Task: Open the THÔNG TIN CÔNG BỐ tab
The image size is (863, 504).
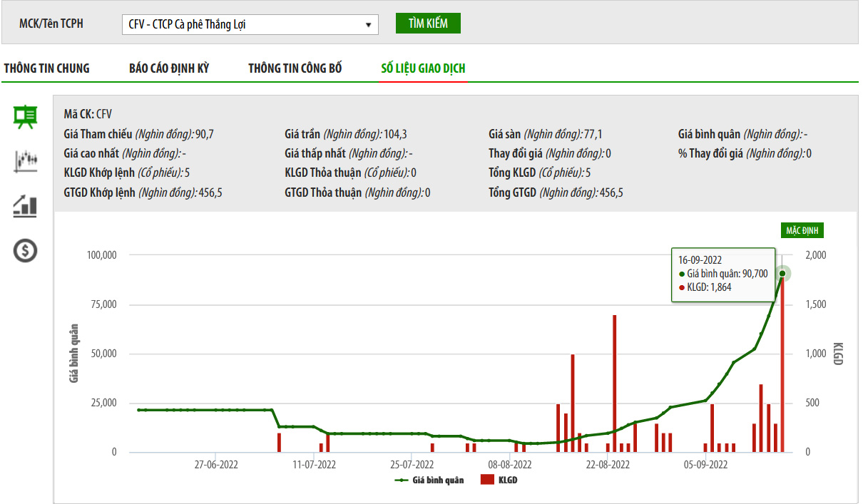Action: [x=295, y=68]
